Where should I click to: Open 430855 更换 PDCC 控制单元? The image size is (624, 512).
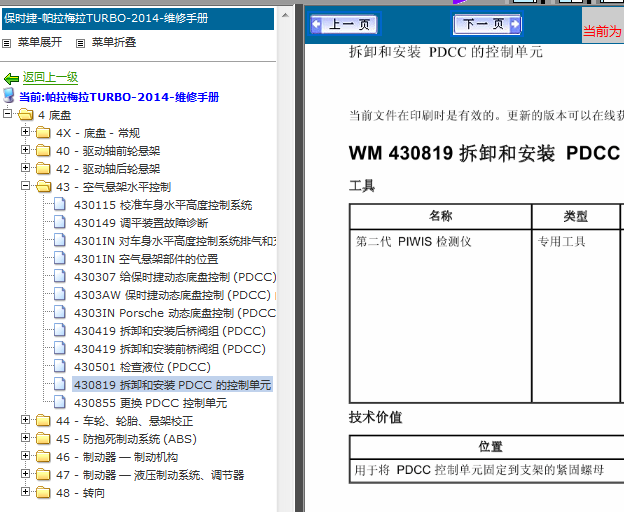pos(150,403)
